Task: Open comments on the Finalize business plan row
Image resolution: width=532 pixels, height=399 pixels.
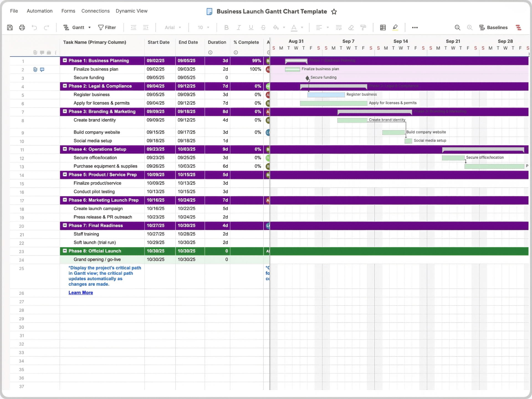Action: pyautogui.click(x=42, y=70)
